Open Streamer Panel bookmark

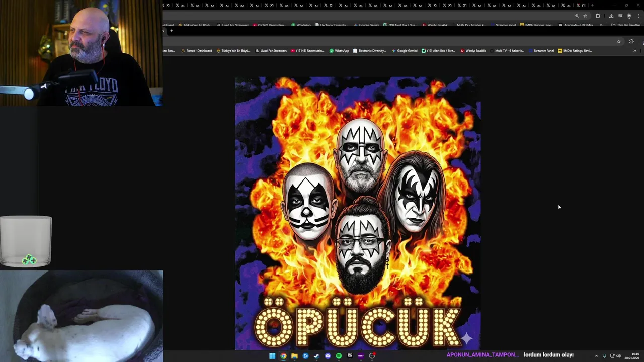541,51
